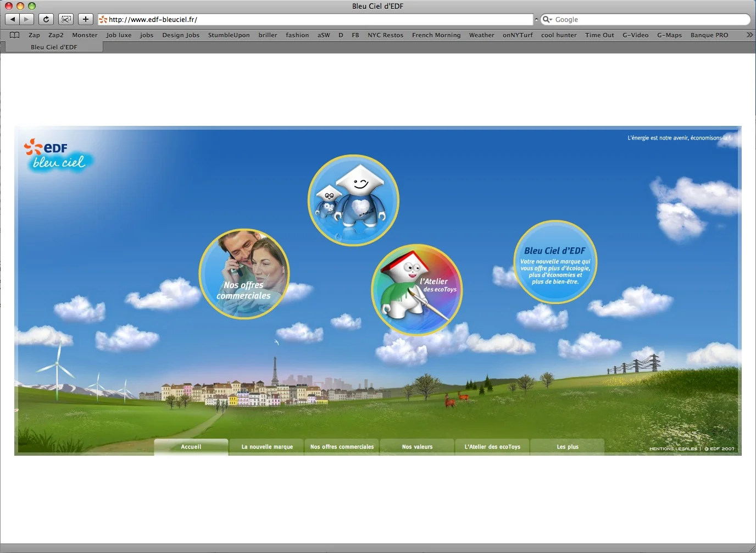Go forward with the Safari forward arrow
The width and height of the screenshot is (756, 553).
click(27, 19)
